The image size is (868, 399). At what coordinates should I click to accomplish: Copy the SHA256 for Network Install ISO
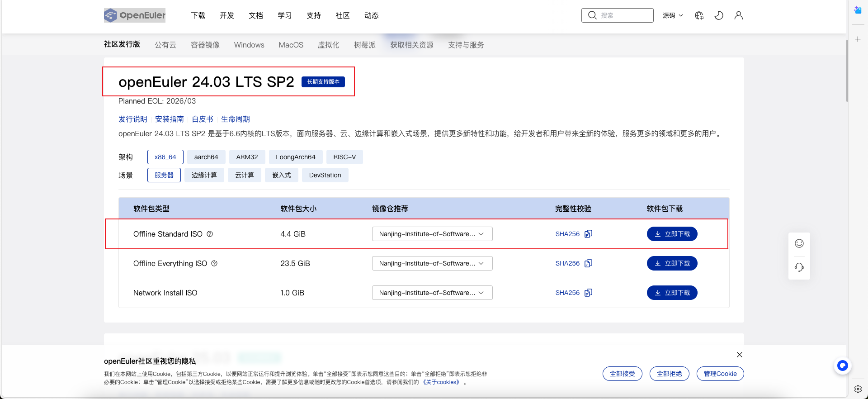click(x=588, y=293)
